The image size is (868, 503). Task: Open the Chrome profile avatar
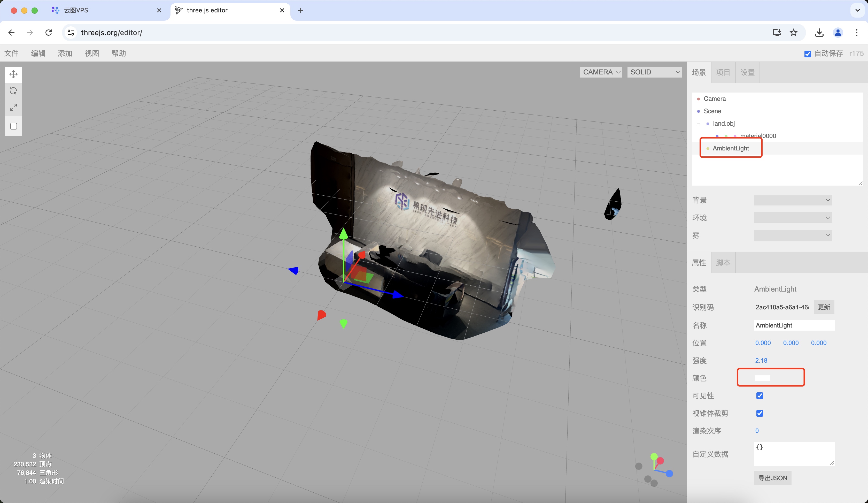click(838, 32)
